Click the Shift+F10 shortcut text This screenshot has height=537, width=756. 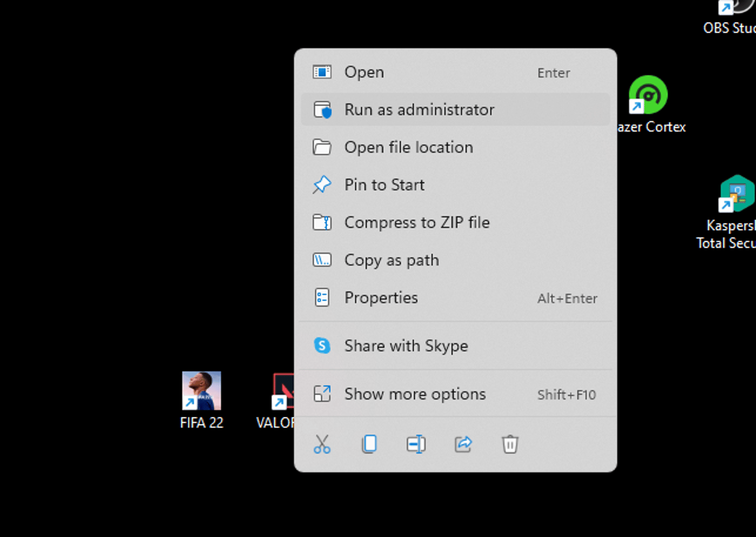coord(566,395)
